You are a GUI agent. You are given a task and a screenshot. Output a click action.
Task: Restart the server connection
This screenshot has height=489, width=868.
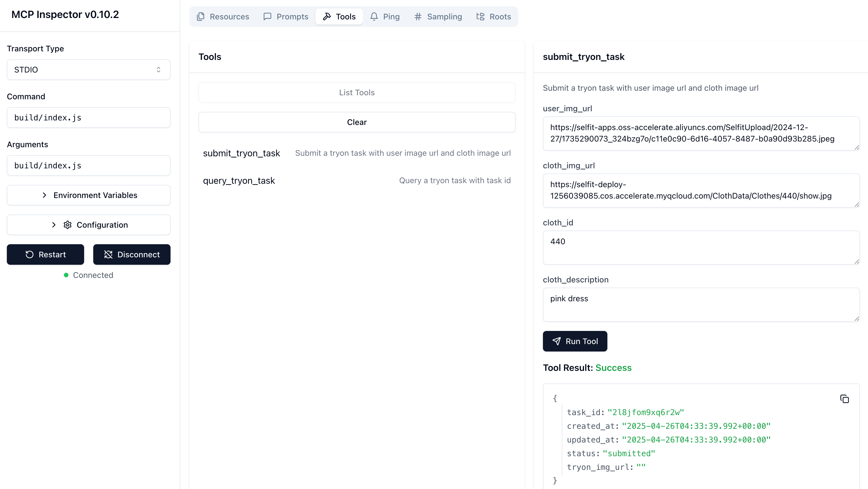[46, 254]
